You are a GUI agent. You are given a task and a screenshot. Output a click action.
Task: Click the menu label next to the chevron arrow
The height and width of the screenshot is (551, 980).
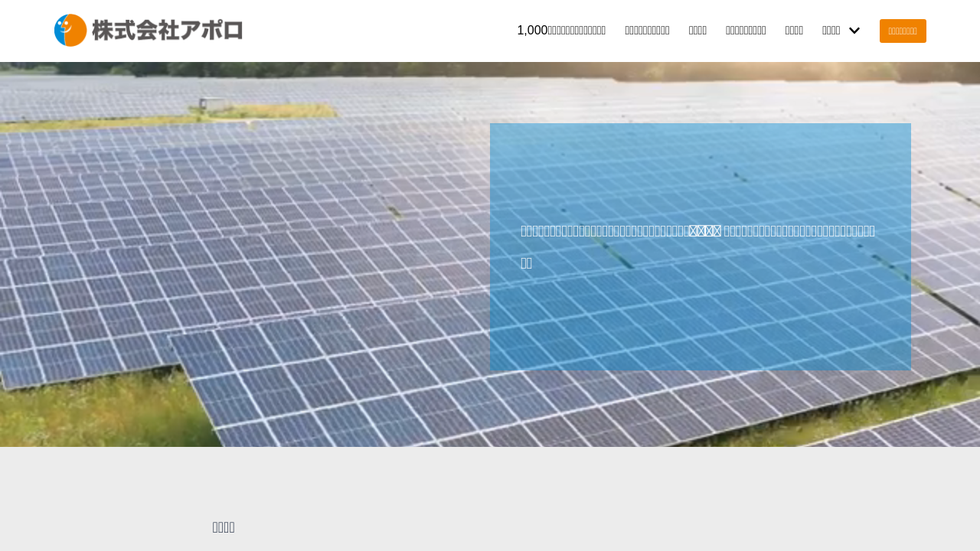pyautogui.click(x=831, y=31)
